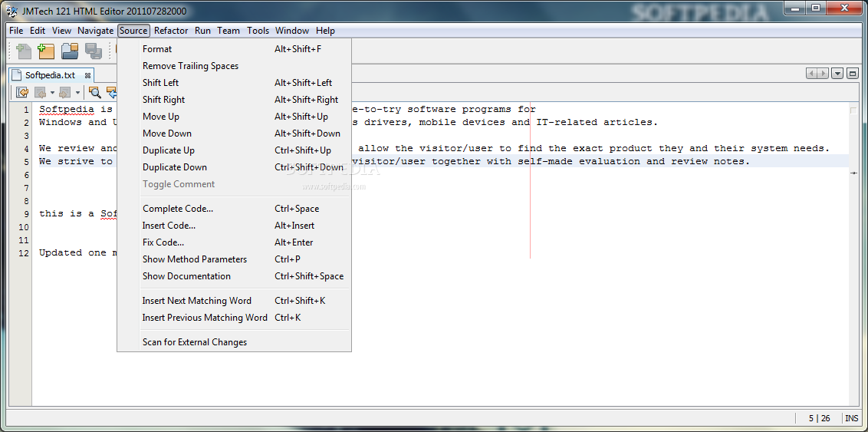Open the Window menu
This screenshot has height=432, width=868.
[x=292, y=31]
